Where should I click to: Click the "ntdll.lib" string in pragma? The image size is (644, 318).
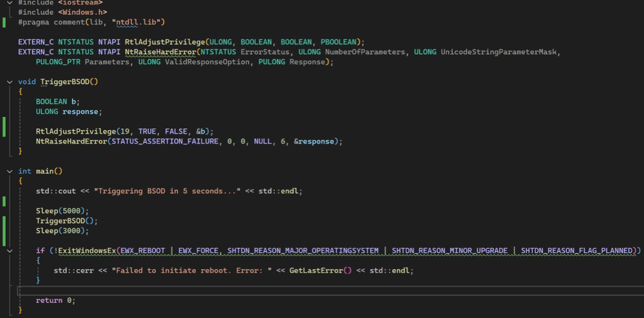click(x=138, y=23)
